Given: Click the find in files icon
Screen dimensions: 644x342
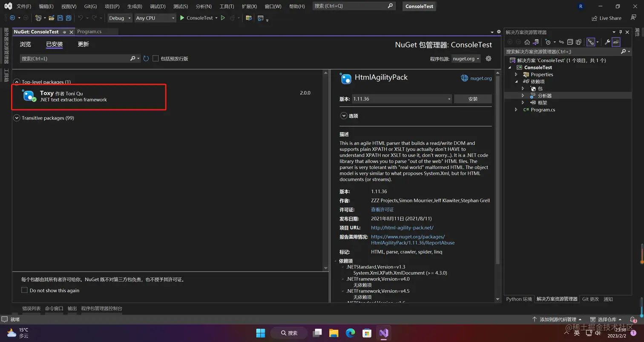Looking at the screenshot, I should (x=249, y=18).
